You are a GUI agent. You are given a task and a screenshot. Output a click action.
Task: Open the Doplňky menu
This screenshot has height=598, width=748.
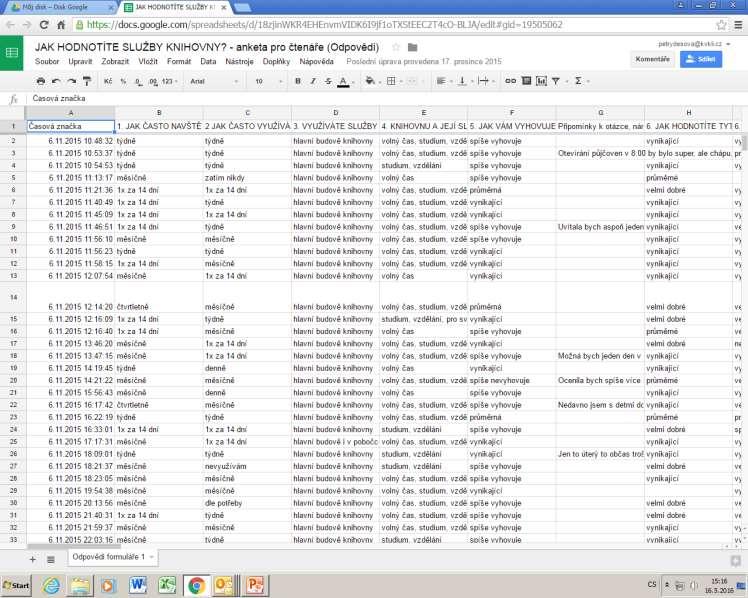[276, 62]
